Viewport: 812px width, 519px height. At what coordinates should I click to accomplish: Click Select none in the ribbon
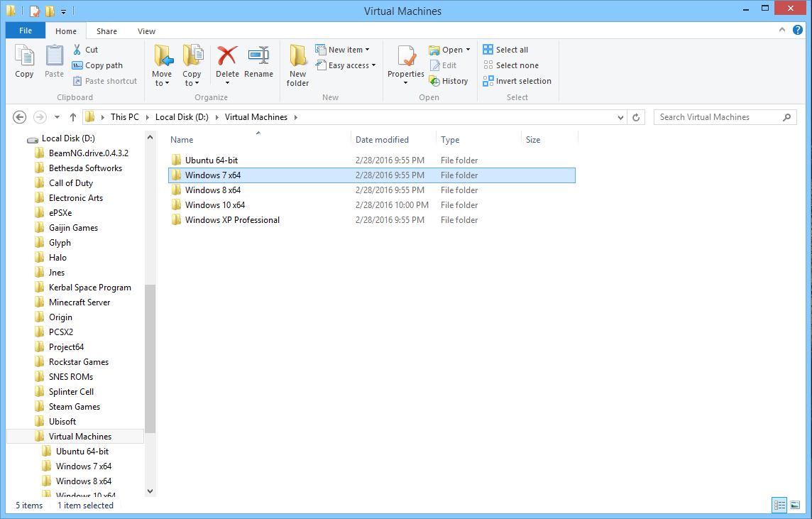pos(510,65)
